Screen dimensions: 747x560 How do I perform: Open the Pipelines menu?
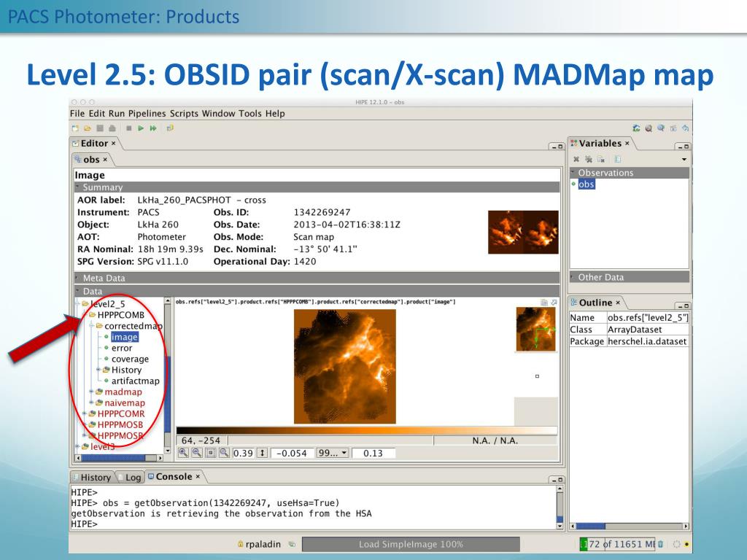pyautogui.click(x=148, y=114)
